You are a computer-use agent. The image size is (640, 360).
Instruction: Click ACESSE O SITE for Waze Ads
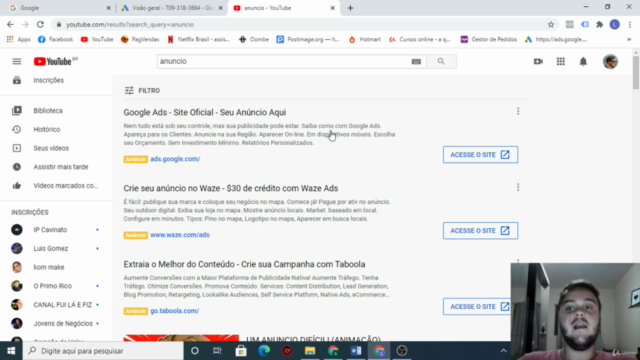[480, 231]
